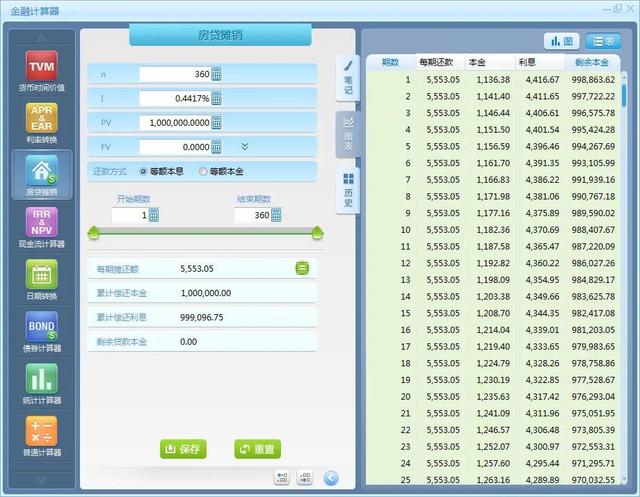The height and width of the screenshot is (497, 640).
Task: Click the FV field showing 0.0000
Action: click(x=175, y=147)
